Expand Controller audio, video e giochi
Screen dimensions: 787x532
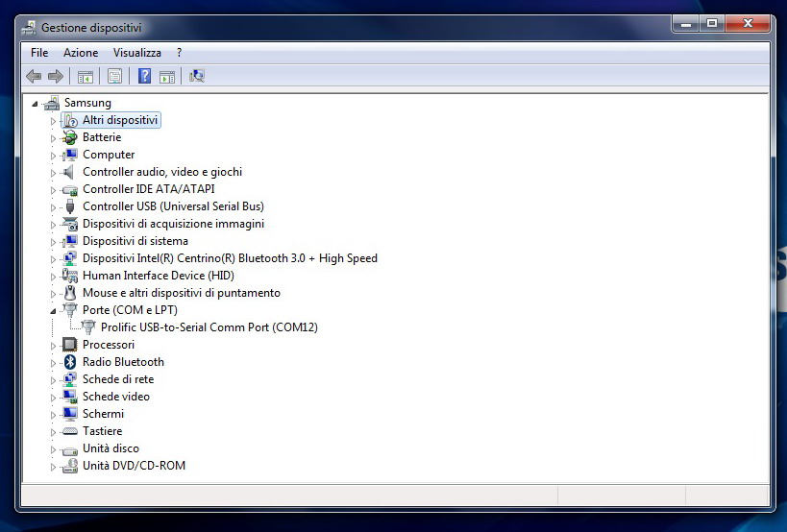53,173
